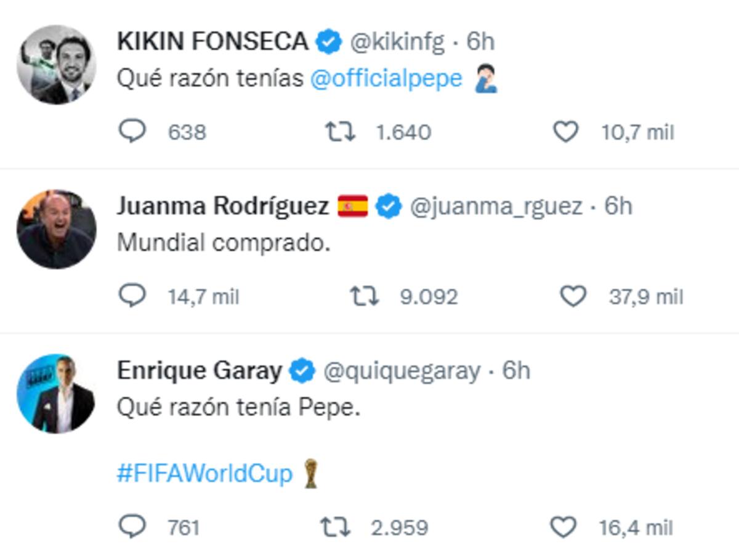Open Enrique Garay's avatar
The image size is (739, 560).
[x=56, y=394]
